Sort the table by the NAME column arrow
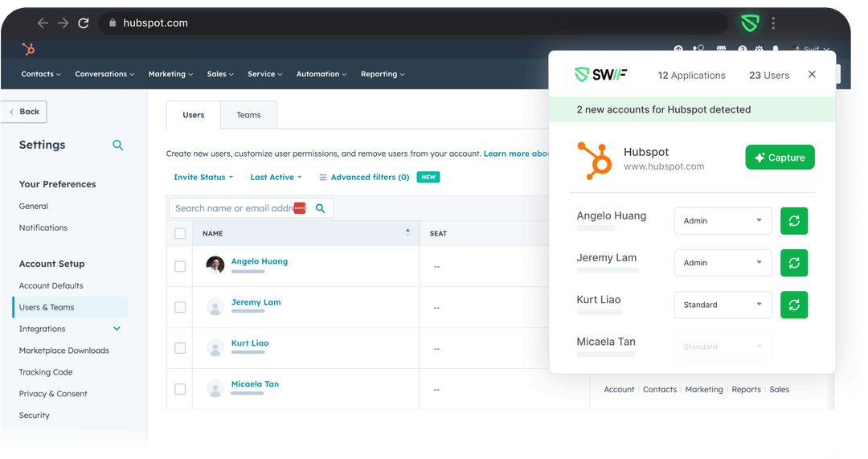The width and height of the screenshot is (868, 459). coord(408,232)
